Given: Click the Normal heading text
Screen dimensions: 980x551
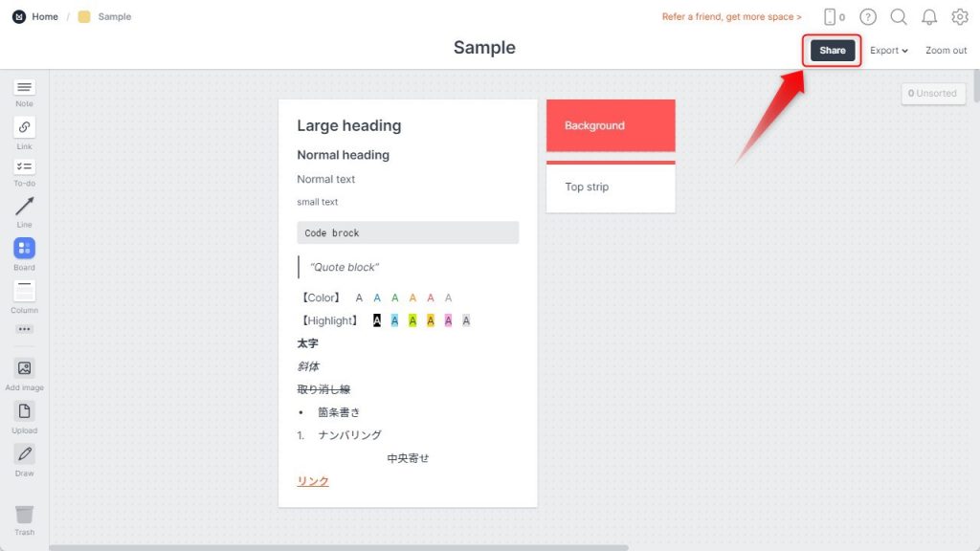Looking at the screenshot, I should point(344,155).
